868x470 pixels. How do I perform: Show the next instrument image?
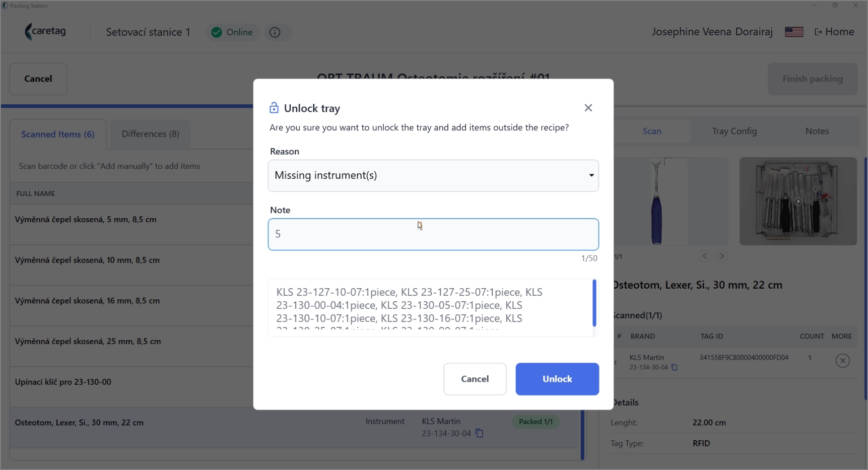click(721, 256)
